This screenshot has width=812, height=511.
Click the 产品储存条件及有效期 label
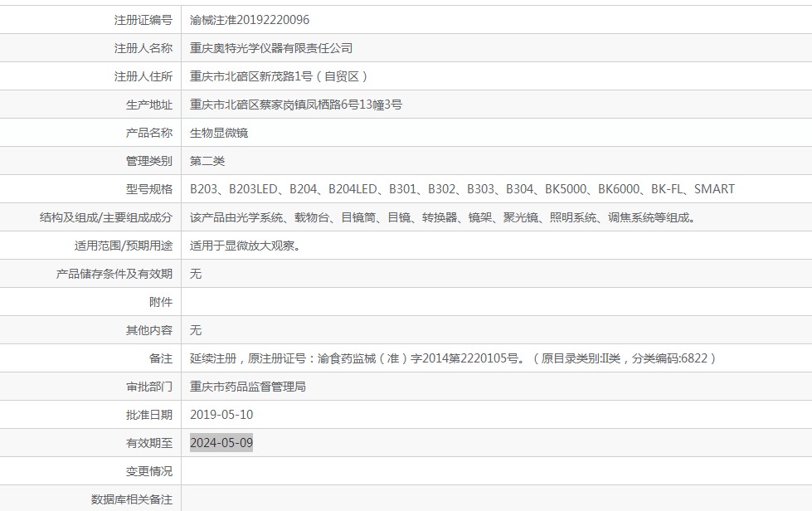click(114, 274)
